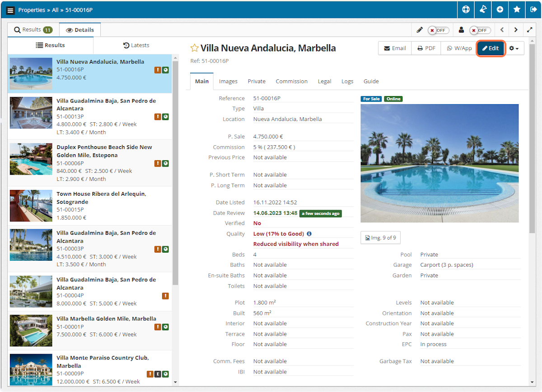Go to next property with right chevron
542x392 pixels.
[516, 30]
